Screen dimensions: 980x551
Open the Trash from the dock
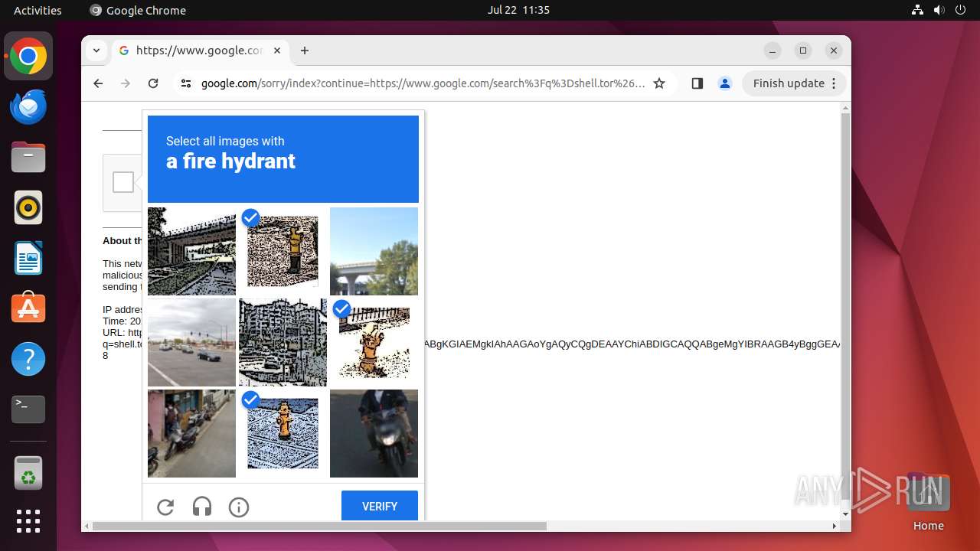[x=28, y=473]
